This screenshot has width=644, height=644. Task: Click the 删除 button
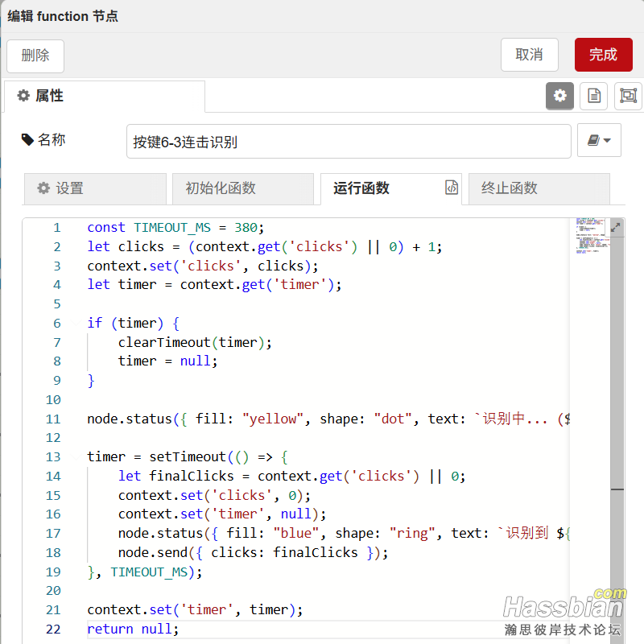(35, 56)
